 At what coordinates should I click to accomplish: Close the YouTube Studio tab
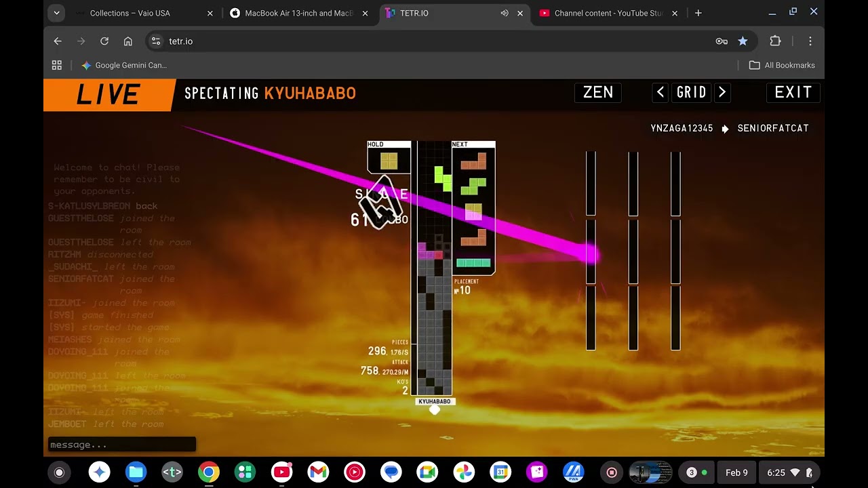[x=675, y=13]
